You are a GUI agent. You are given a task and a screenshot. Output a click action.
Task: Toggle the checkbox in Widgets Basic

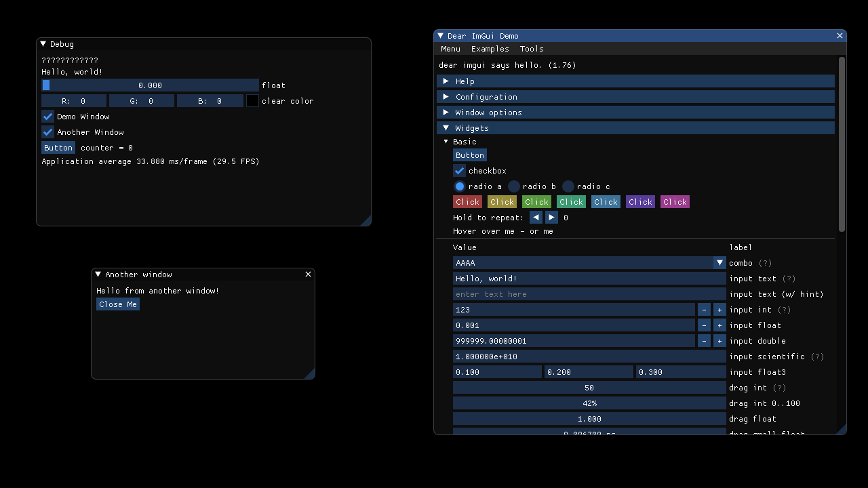click(459, 171)
